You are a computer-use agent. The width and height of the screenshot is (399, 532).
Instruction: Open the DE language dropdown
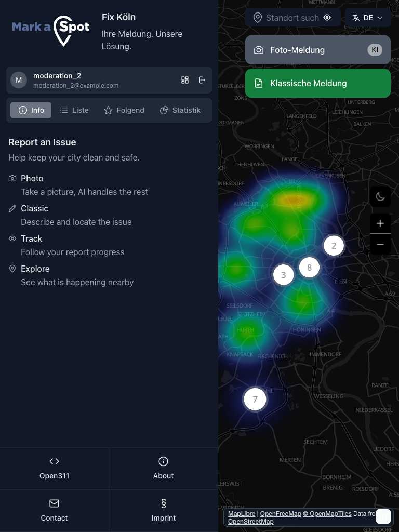(368, 18)
